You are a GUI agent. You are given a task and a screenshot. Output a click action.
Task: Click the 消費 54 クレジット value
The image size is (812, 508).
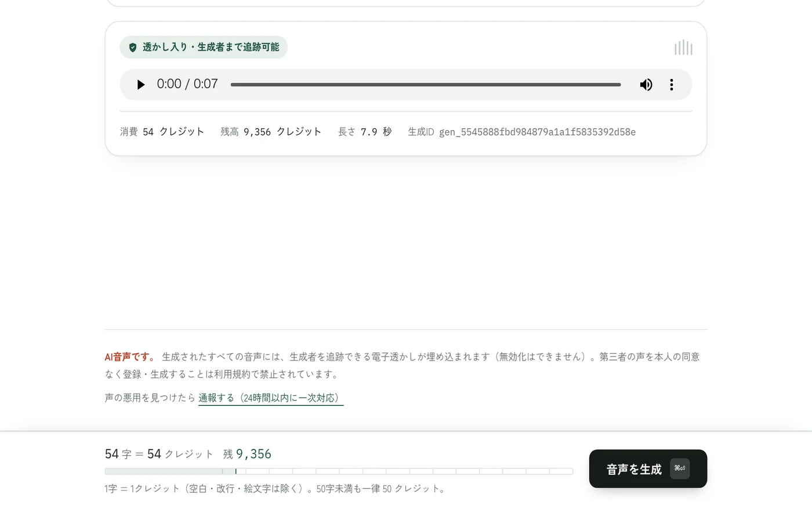pos(162,132)
